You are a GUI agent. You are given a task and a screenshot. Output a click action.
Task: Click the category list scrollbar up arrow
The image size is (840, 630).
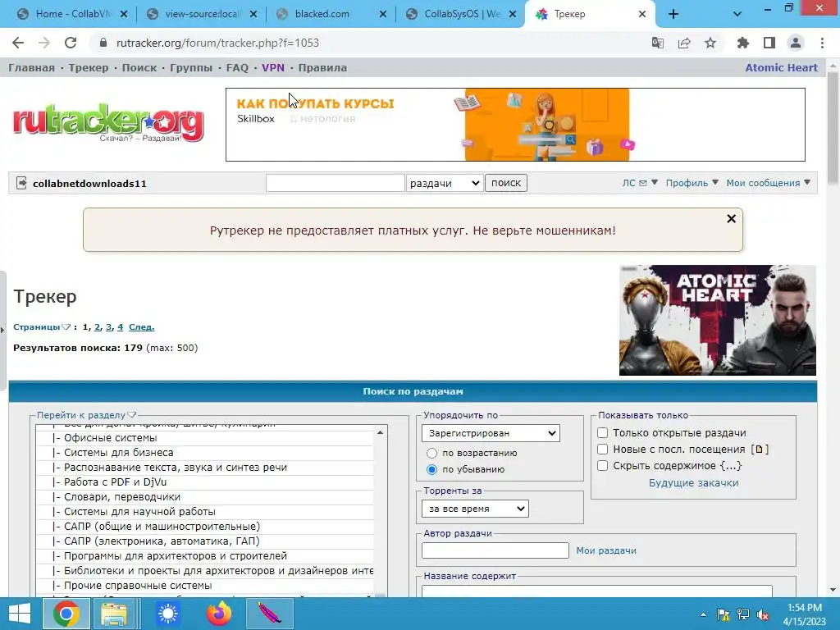pyautogui.click(x=380, y=432)
